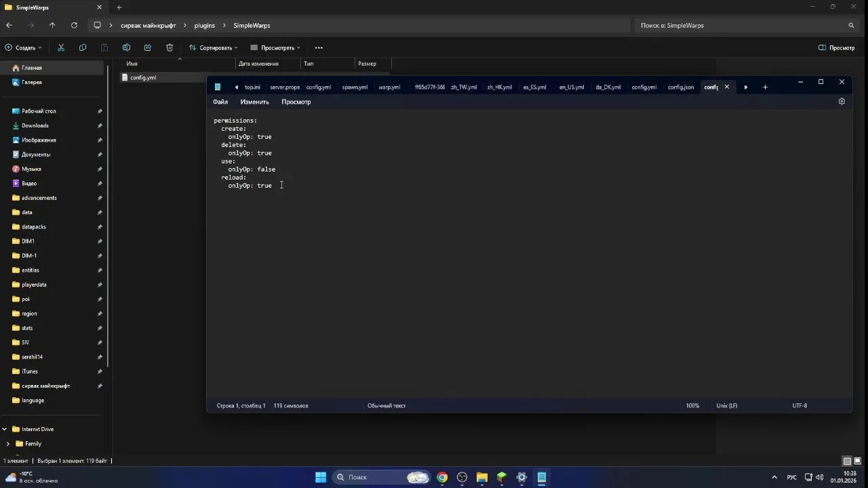Open Windows Start menu

pos(321,477)
